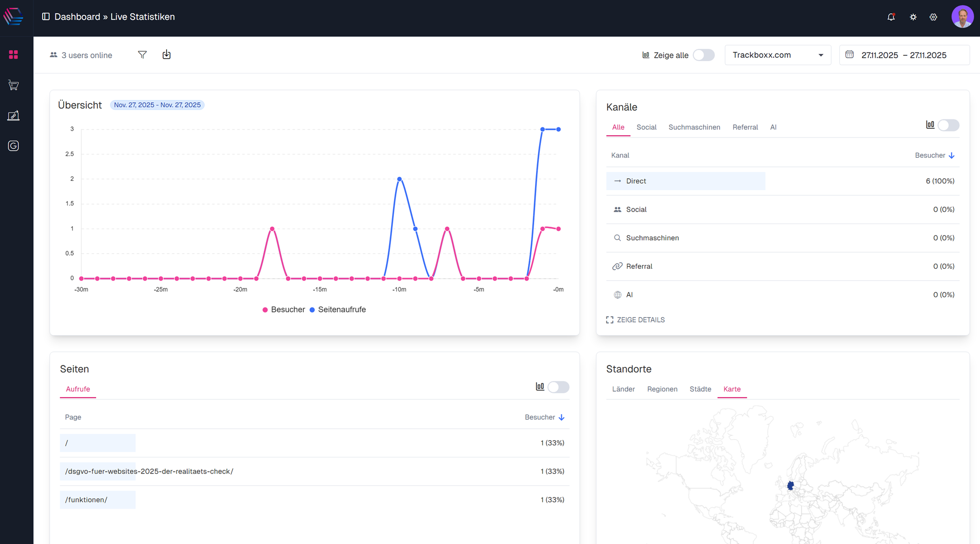Click the export download icon
This screenshot has width=980, height=544.
[167, 55]
